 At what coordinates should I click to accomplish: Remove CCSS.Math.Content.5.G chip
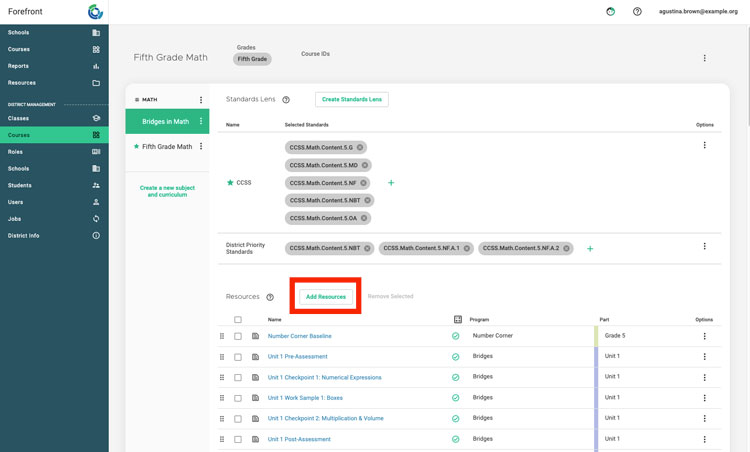(360, 147)
